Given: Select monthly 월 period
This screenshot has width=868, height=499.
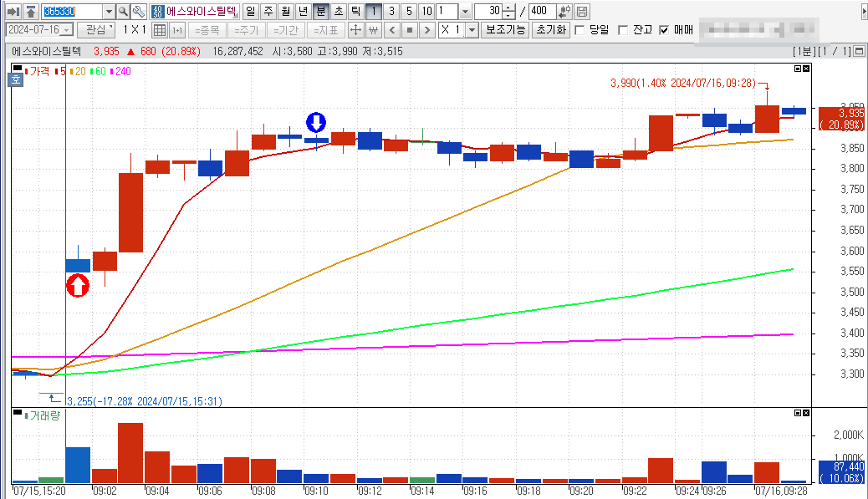Looking at the screenshot, I should pyautogui.click(x=285, y=11).
